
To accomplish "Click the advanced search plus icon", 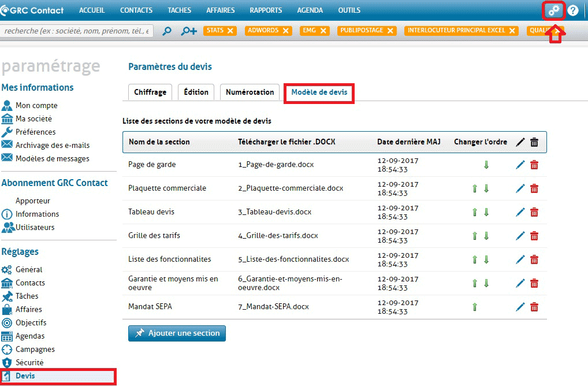I will pyautogui.click(x=189, y=31).
